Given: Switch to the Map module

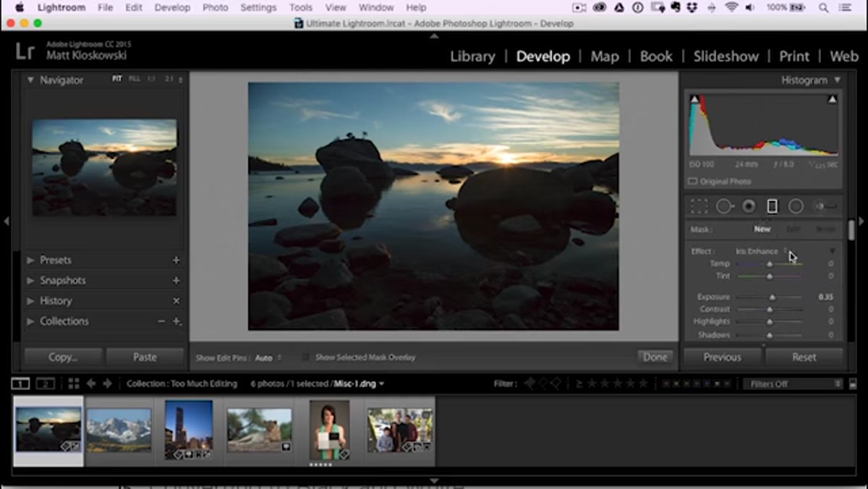Looking at the screenshot, I should pos(605,56).
